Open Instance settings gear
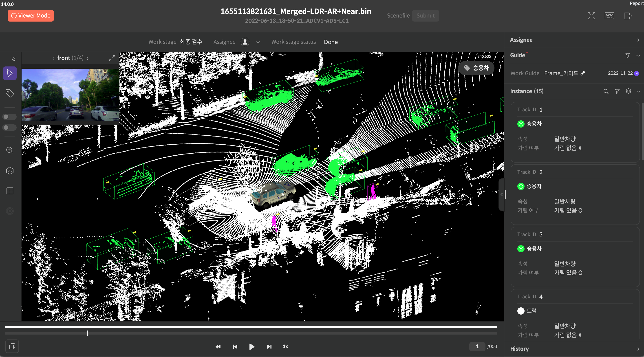This screenshot has width=644, height=357. 628,91
